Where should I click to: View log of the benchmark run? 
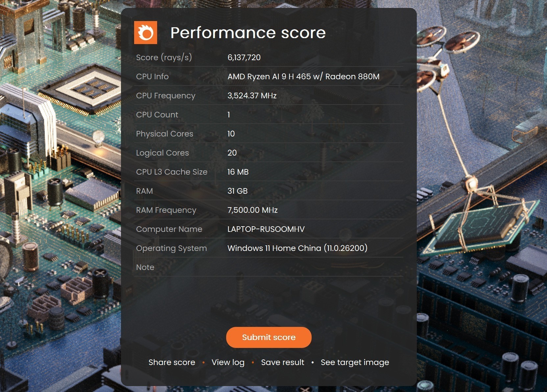[228, 362]
